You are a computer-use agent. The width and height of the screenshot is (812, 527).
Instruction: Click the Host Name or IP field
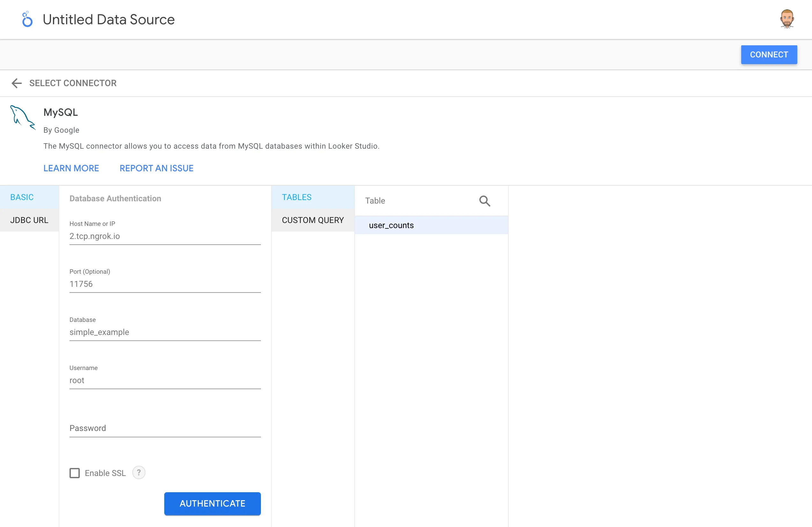tap(165, 236)
